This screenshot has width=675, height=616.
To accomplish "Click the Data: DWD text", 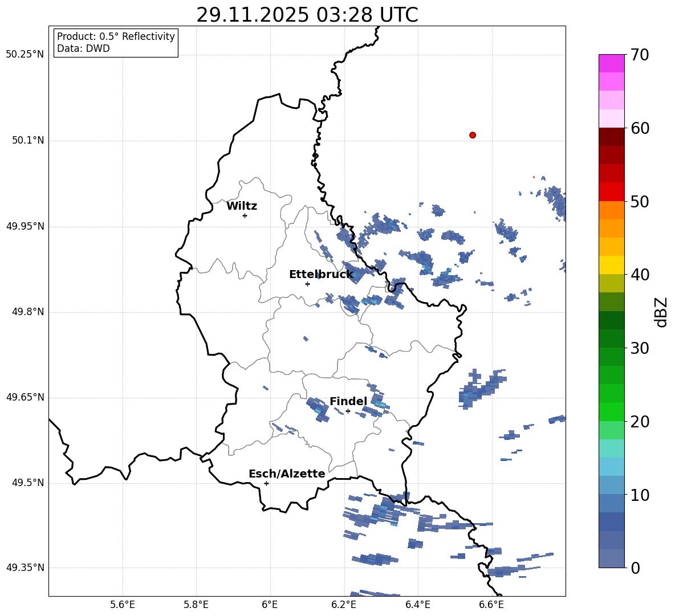I will 83,48.
